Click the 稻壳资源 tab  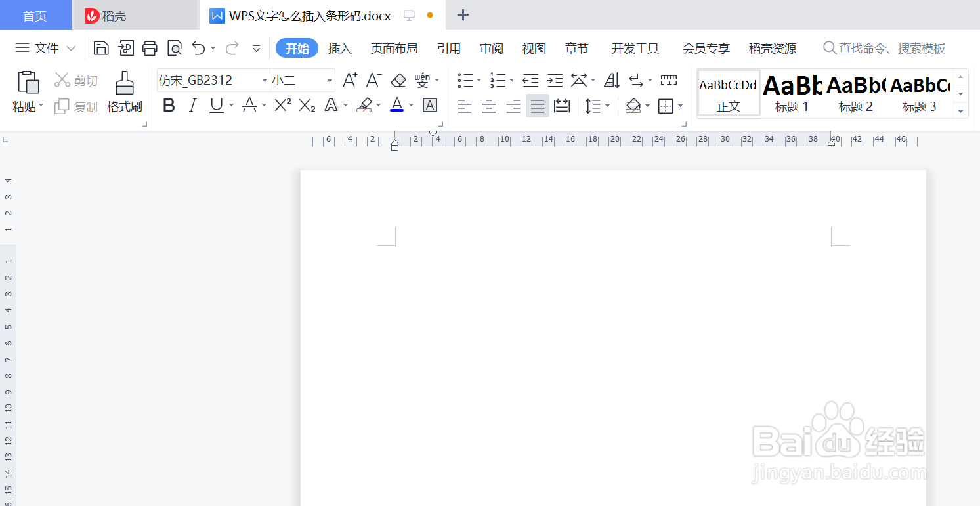coord(773,49)
